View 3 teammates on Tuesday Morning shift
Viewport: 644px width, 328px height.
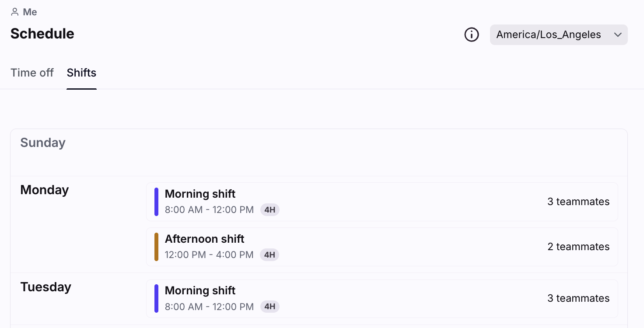(578, 298)
